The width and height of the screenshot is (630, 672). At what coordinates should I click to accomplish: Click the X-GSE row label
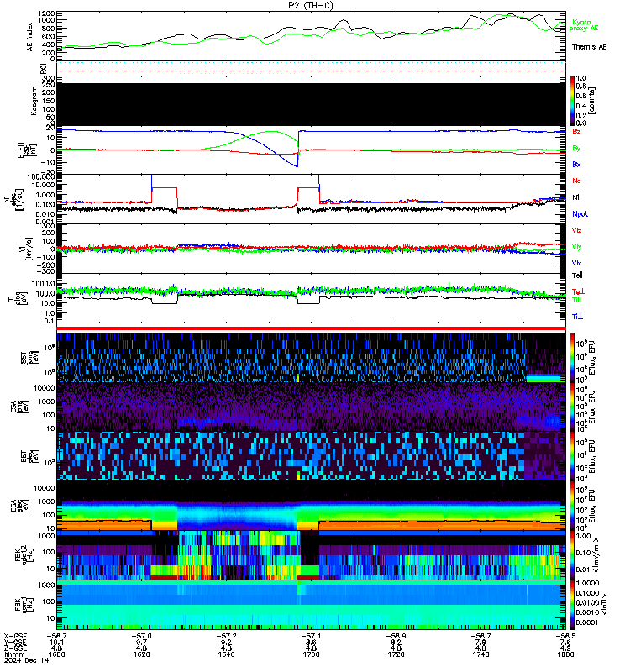pyautogui.click(x=15, y=637)
